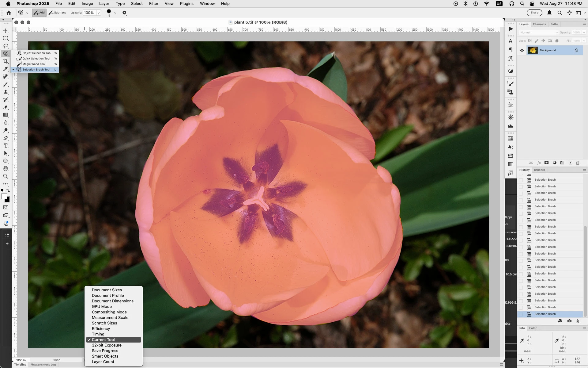This screenshot has height=368, width=588.
Task: Select the Zoom tool
Action: point(6,176)
